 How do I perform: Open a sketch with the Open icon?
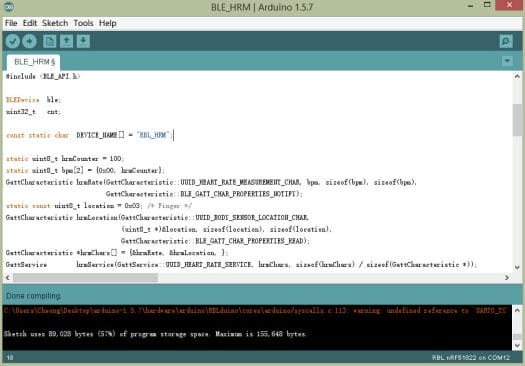[x=66, y=41]
